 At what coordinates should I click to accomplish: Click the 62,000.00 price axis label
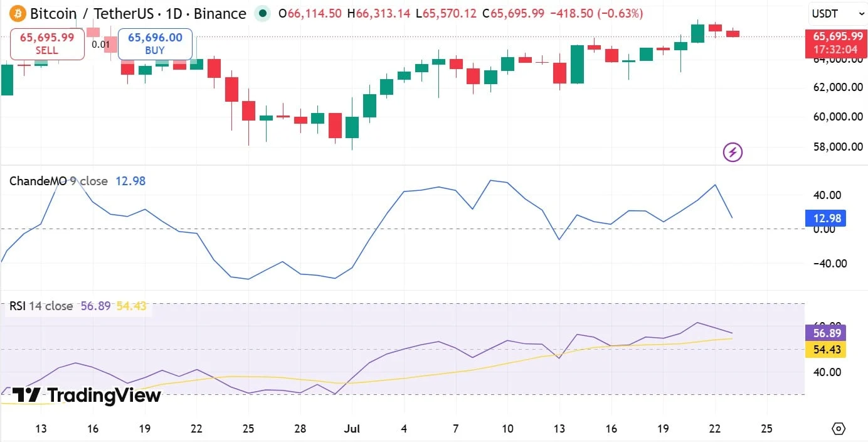(x=838, y=87)
